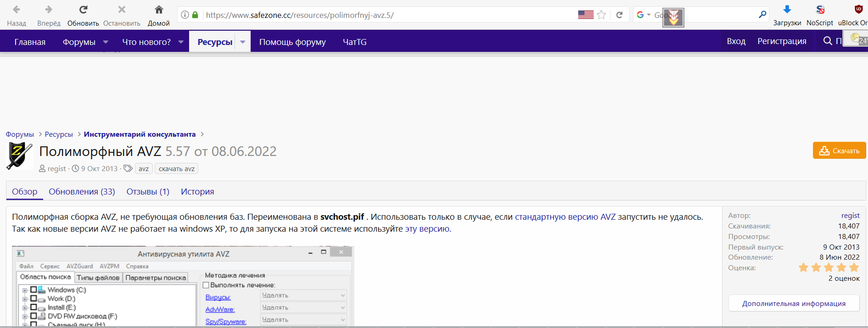Open the uBlock Origin extension icon
868x328 pixels.
tap(858, 9)
